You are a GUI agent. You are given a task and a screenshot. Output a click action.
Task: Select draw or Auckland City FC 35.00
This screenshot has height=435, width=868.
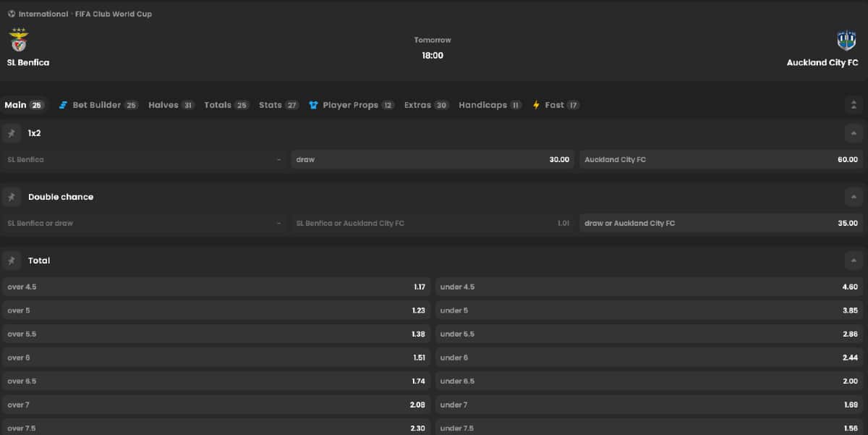[721, 223]
